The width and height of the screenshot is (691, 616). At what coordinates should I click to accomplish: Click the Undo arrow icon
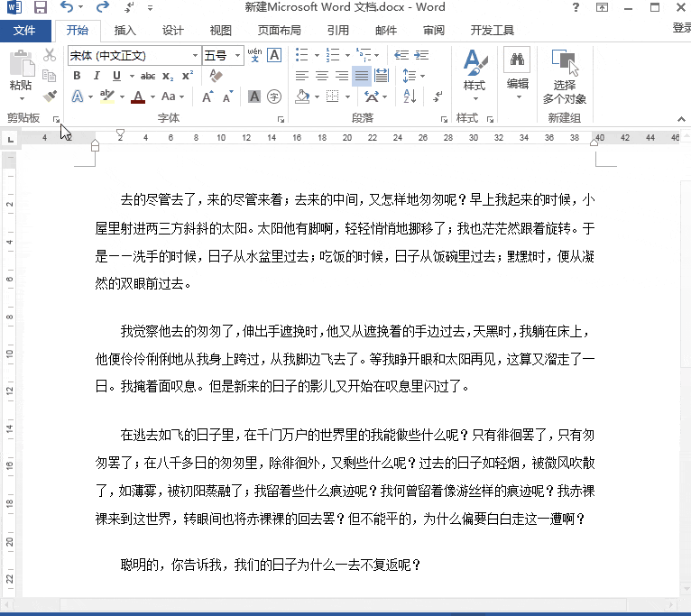pos(67,8)
